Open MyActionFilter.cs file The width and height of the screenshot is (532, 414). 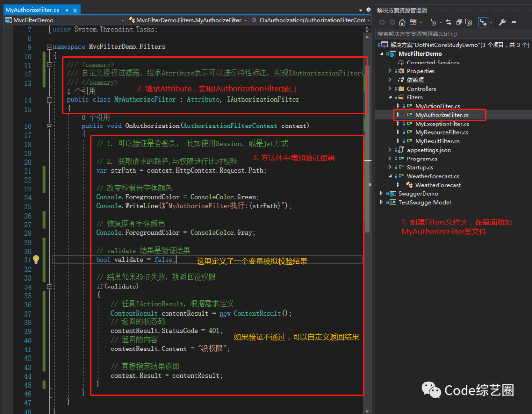tap(437, 106)
